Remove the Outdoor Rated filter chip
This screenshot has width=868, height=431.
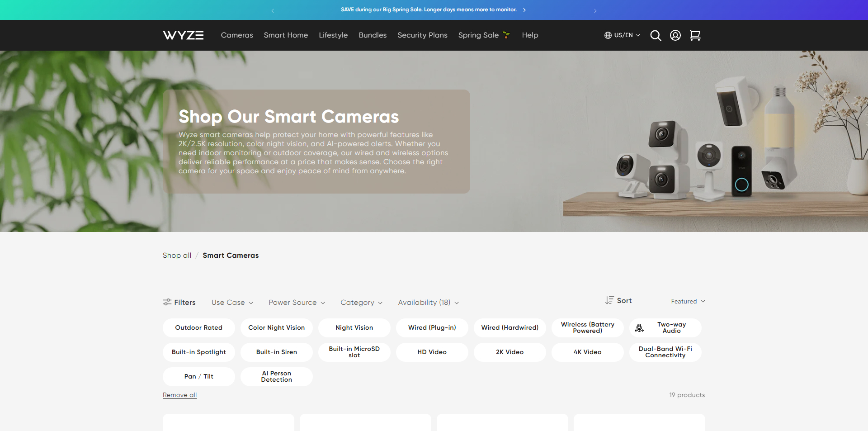point(199,328)
